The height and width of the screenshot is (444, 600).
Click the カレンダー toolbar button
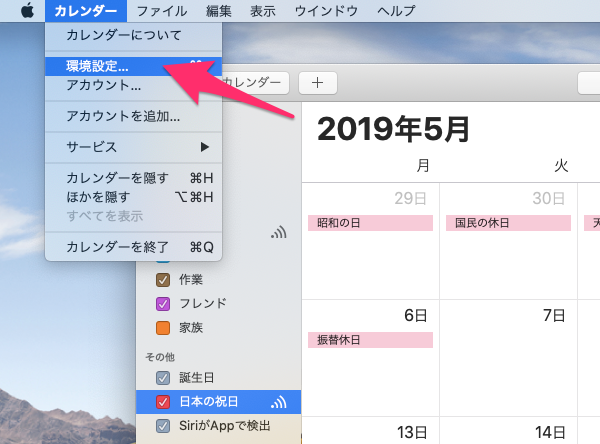[x=255, y=83]
